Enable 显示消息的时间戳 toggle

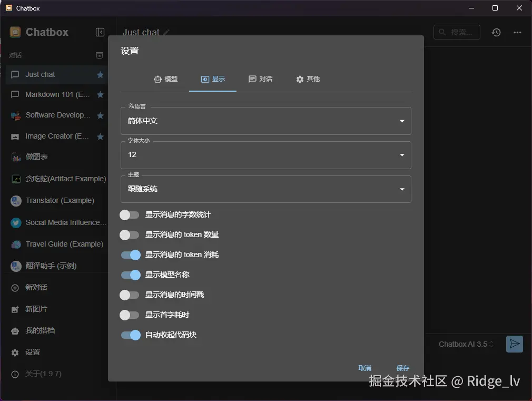129,295
